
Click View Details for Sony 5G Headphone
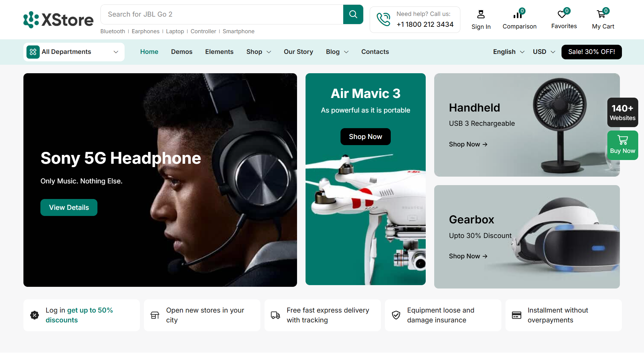69,207
